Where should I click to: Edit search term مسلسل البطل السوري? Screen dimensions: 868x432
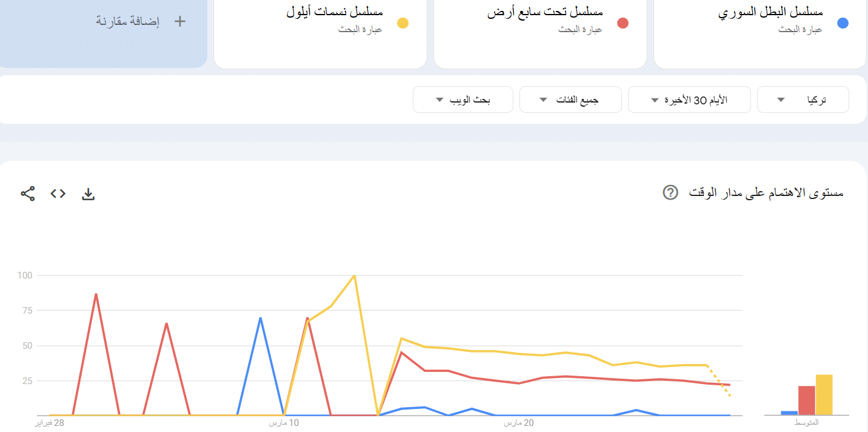pos(770,13)
